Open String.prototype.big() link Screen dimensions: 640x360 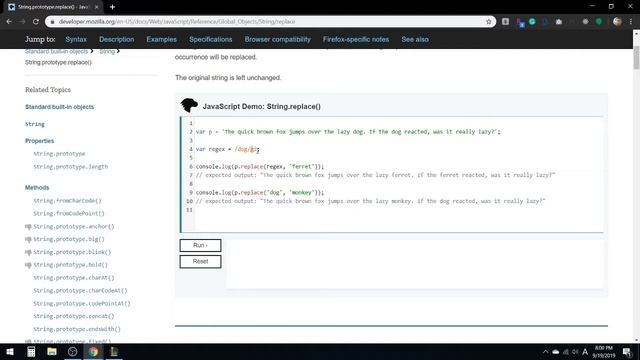tap(69, 239)
